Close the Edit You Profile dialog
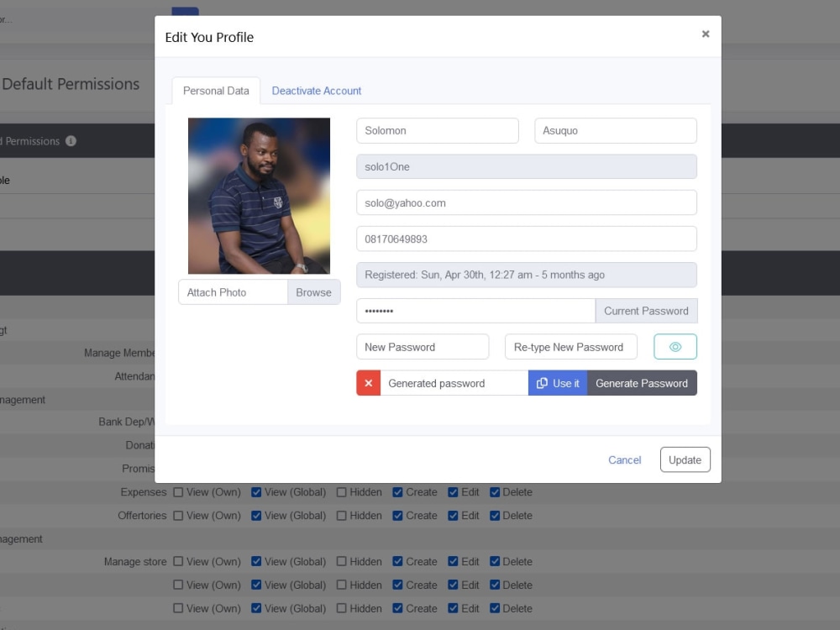 (705, 34)
